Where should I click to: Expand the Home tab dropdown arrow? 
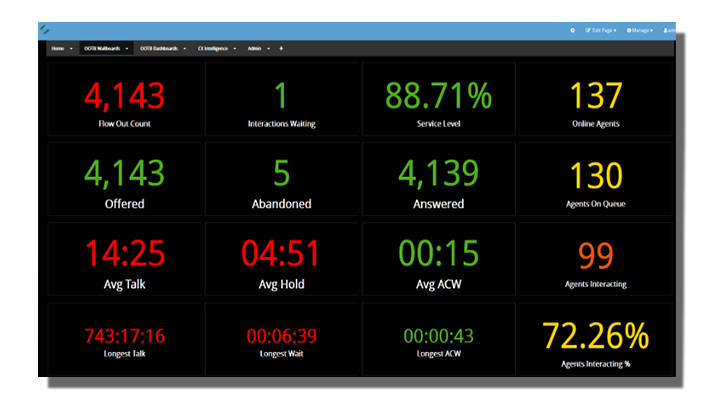click(71, 48)
